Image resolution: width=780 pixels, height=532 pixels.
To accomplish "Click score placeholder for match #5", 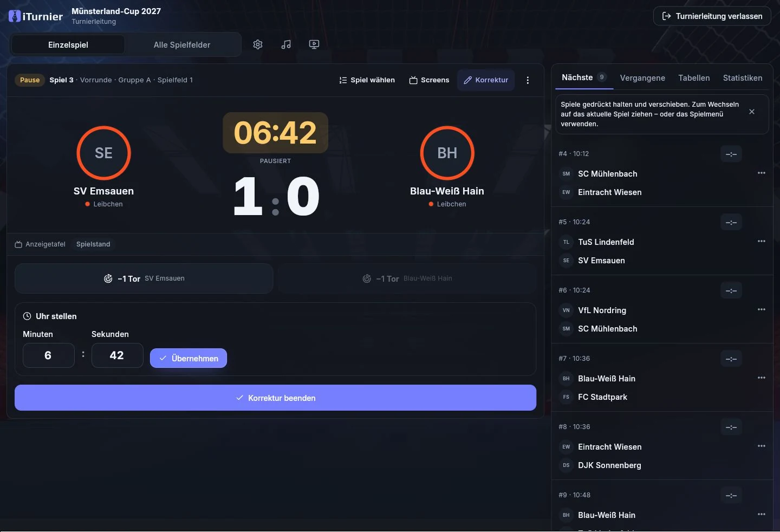I will click(x=731, y=222).
